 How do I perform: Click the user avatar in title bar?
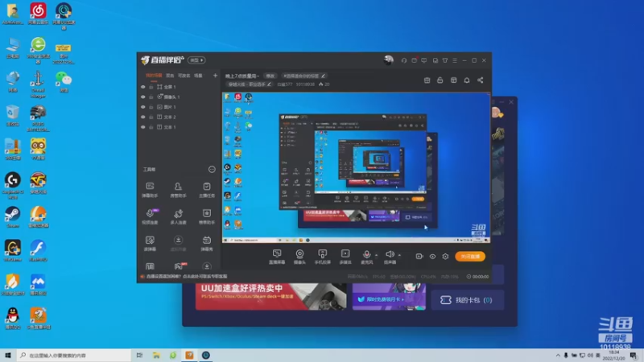pos(389,60)
